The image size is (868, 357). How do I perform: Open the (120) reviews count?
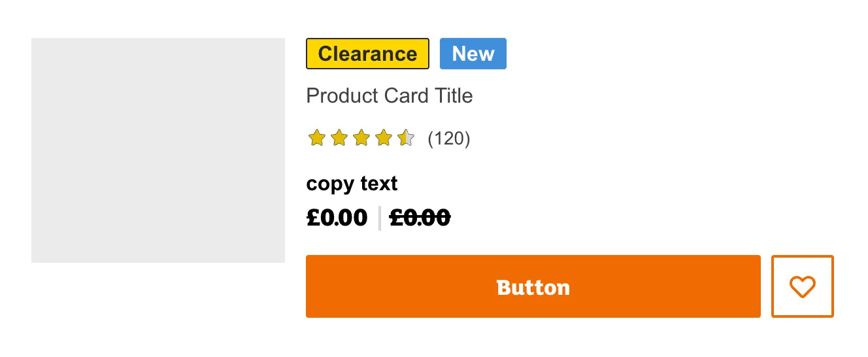point(449,139)
